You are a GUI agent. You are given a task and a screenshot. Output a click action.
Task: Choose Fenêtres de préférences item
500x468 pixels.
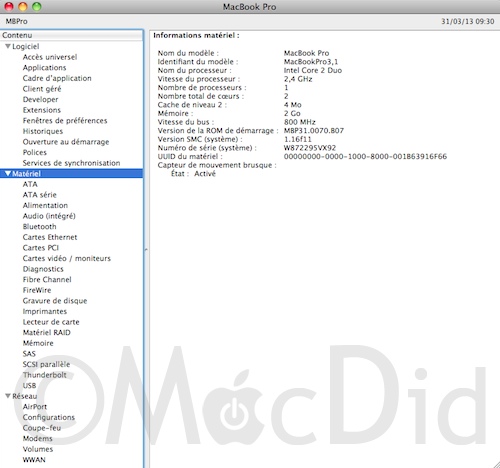click(65, 121)
